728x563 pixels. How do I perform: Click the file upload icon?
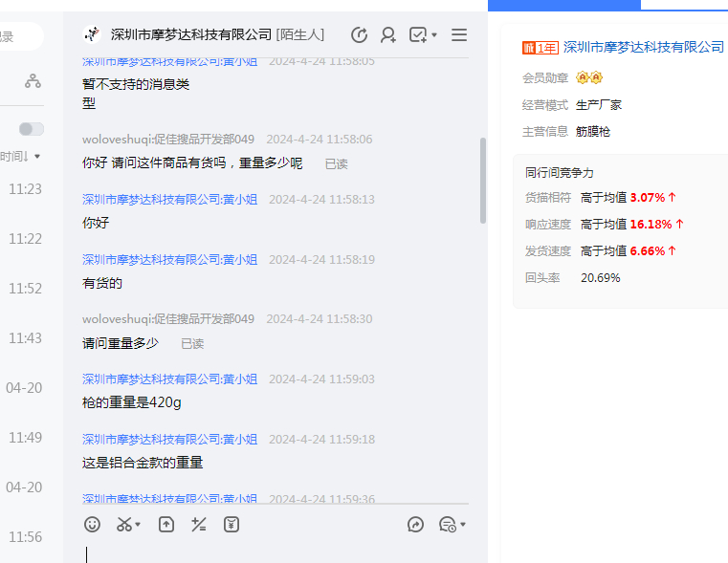(166, 524)
